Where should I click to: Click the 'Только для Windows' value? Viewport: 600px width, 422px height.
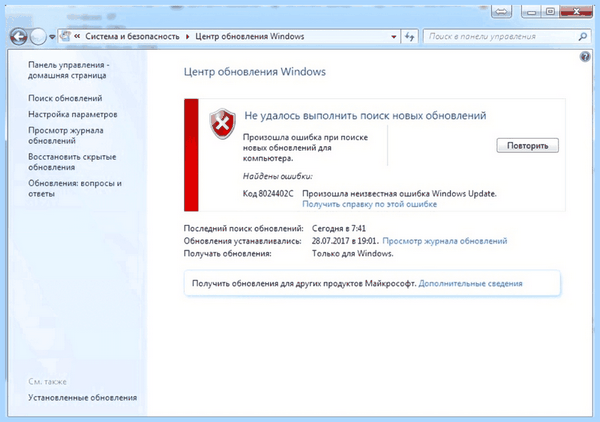point(352,254)
